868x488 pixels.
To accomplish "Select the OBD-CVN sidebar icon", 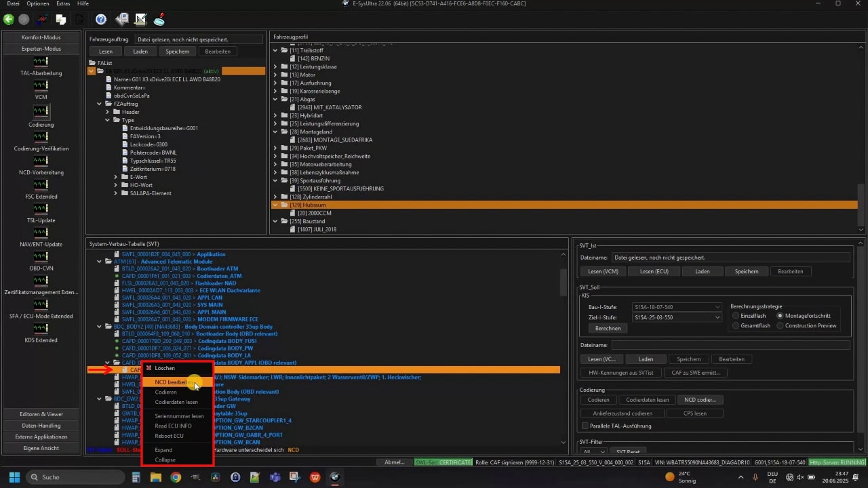I will click(41, 257).
